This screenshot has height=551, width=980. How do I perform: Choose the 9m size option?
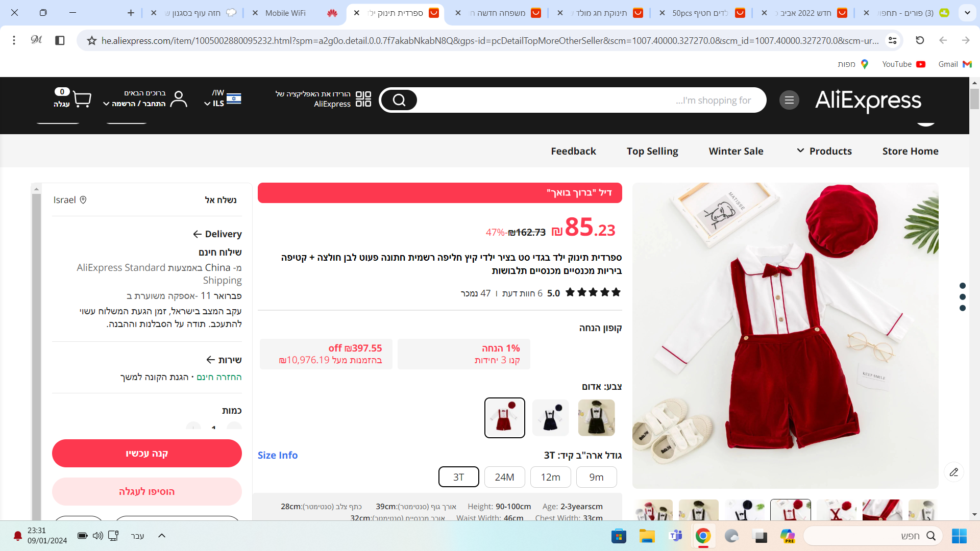coord(596,477)
